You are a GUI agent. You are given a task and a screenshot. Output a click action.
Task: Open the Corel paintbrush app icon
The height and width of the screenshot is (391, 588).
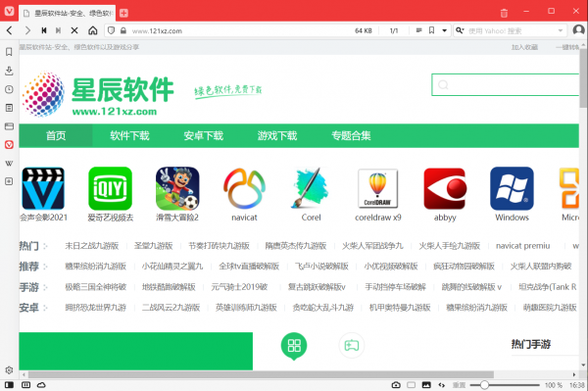311,188
